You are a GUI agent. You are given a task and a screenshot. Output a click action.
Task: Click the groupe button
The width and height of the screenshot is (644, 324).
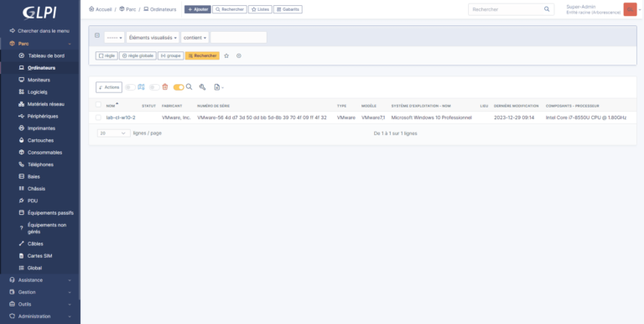(x=170, y=55)
